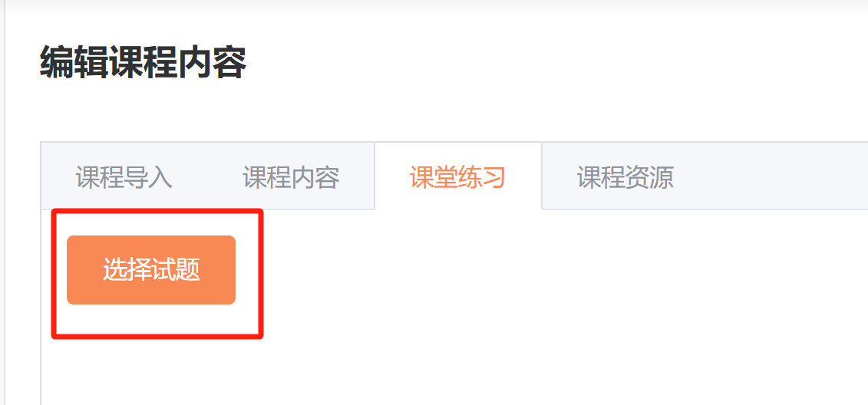The width and height of the screenshot is (868, 405).
Task: Click the gray strip at left window edge
Action: pyautogui.click(x=2, y=202)
